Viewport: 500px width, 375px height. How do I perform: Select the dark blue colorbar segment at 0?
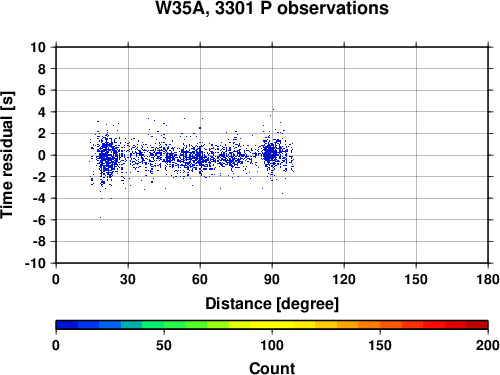[x=67, y=325]
